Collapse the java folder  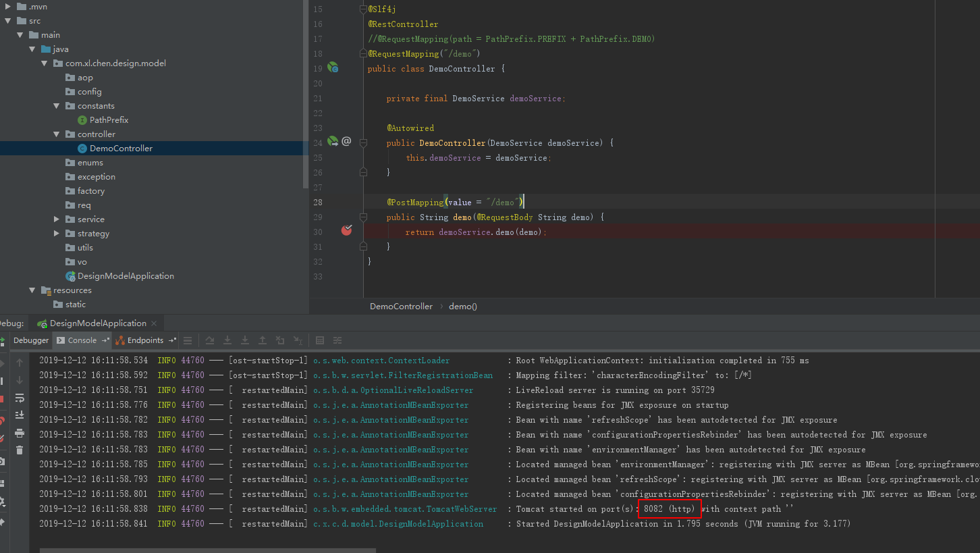[32, 49]
